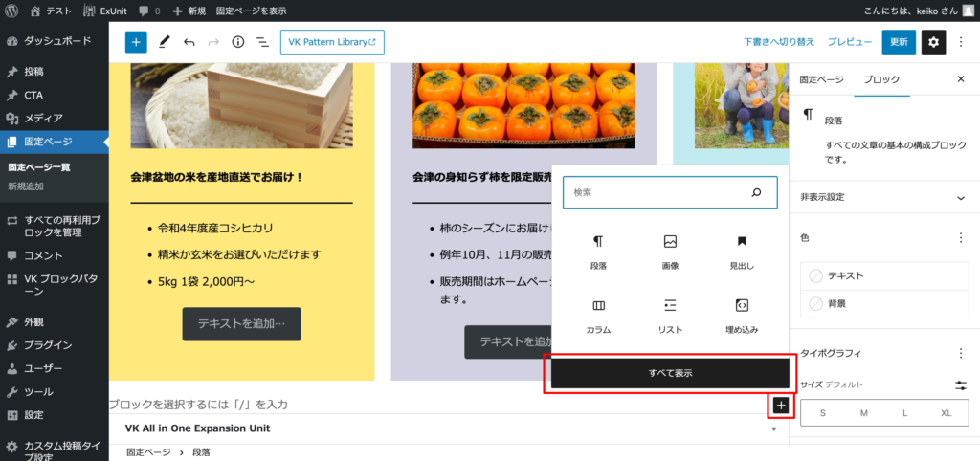
Task: Open プレビュー
Action: pos(850,42)
